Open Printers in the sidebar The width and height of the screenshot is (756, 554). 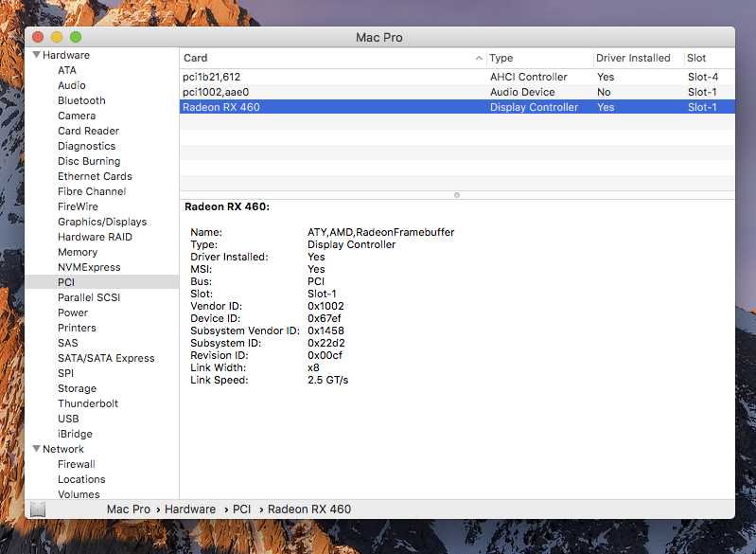coord(78,328)
